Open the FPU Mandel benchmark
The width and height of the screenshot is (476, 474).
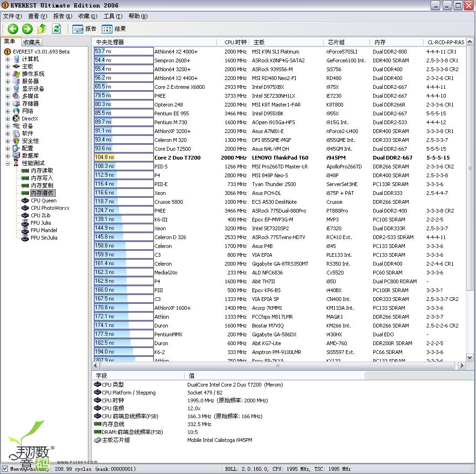point(44,230)
